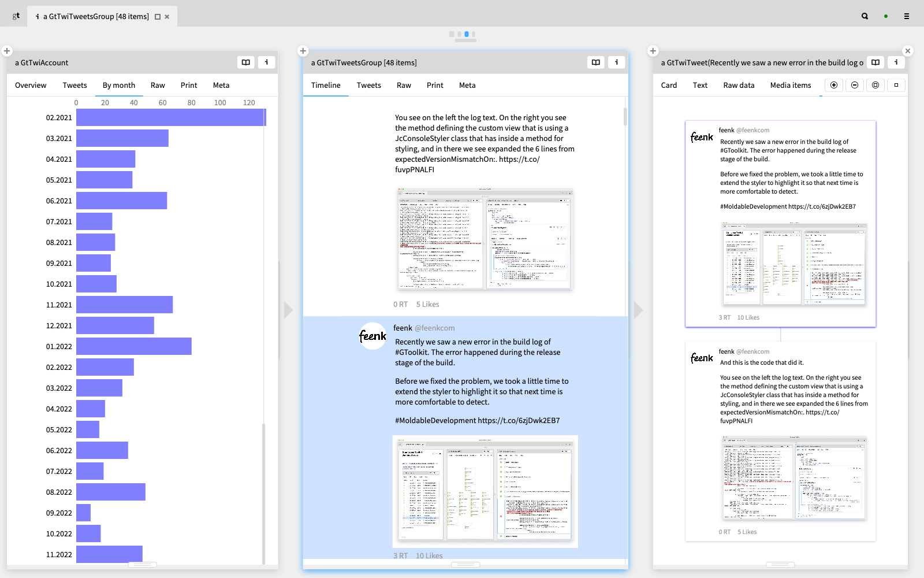Click triangle arrow between account and tweets panes

288,310
